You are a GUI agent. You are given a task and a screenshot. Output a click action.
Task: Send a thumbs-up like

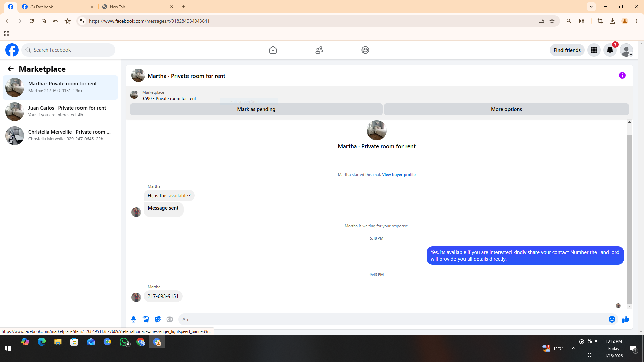(625, 319)
